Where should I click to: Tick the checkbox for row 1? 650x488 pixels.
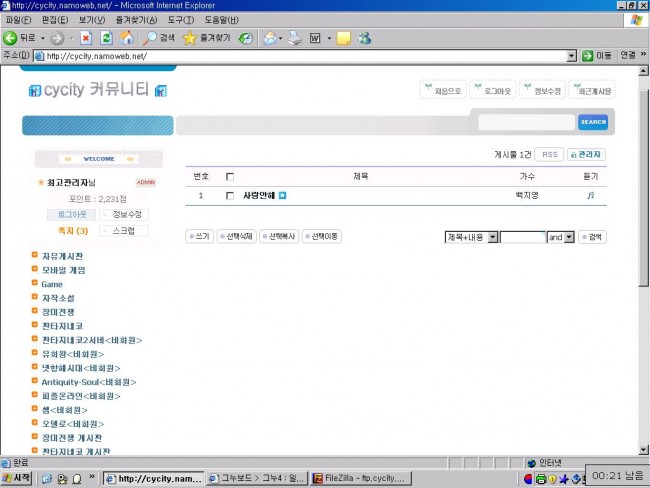[x=230, y=195]
